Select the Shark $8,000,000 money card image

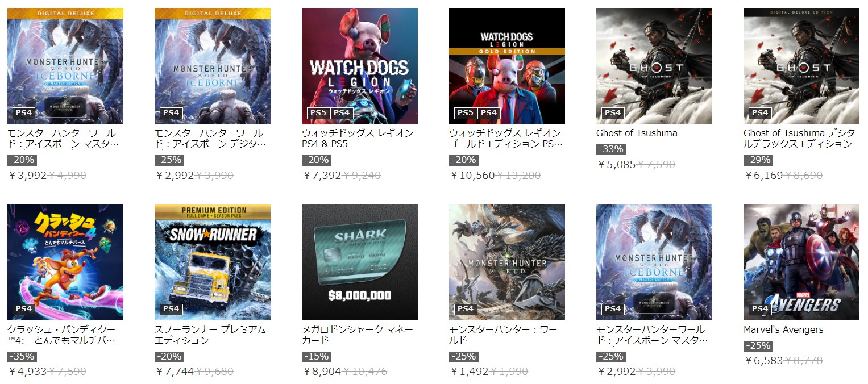(359, 262)
